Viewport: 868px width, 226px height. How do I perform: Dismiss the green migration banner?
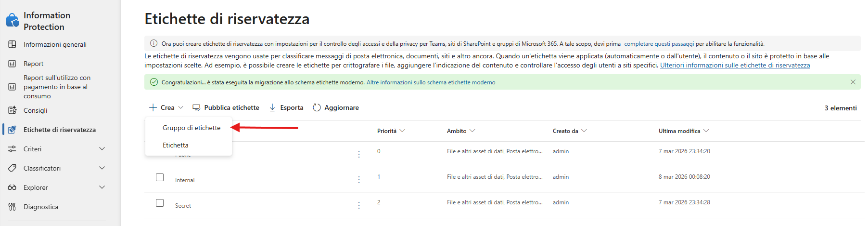853,82
